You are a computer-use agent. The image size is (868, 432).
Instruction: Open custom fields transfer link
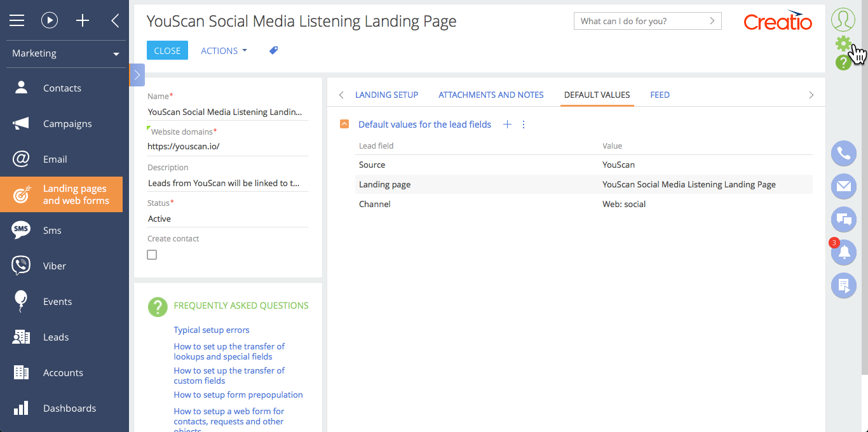click(229, 375)
